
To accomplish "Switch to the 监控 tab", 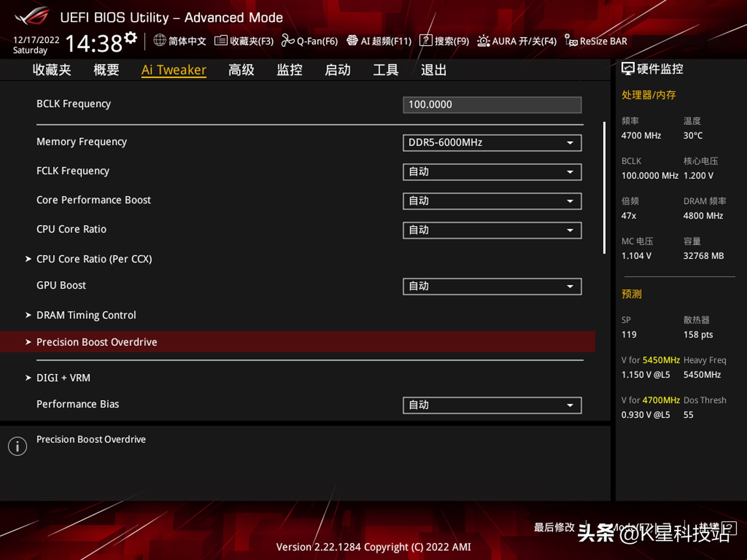I will (x=289, y=70).
